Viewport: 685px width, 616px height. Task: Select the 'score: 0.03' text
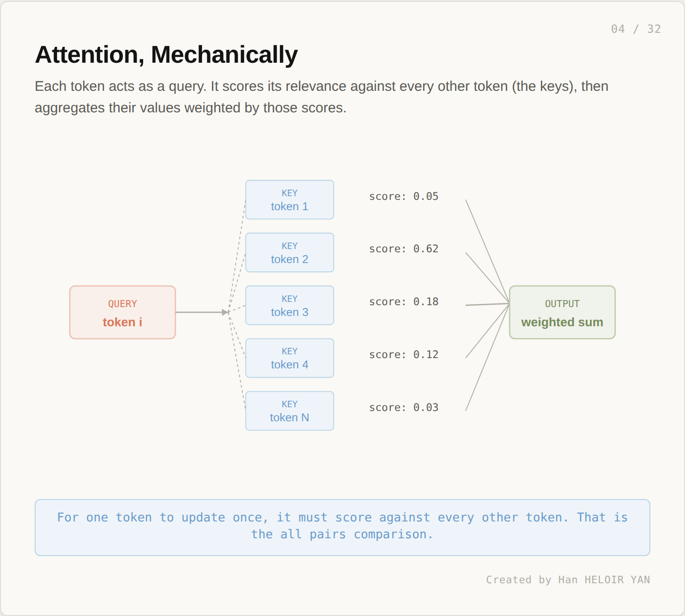point(404,408)
